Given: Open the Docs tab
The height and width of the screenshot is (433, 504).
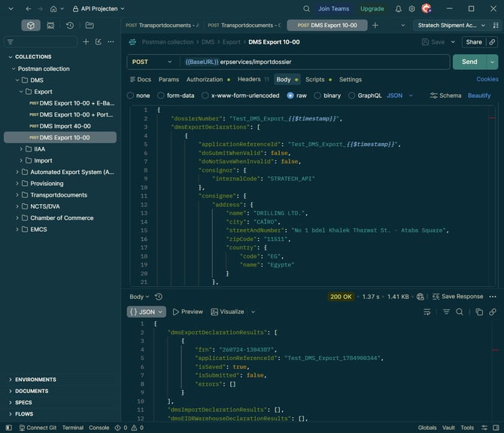Looking at the screenshot, I should (x=141, y=80).
